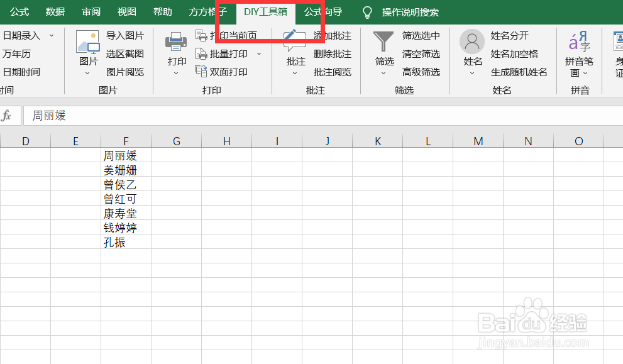Image resolution: width=623 pixels, height=364 pixels.
Task: Select the cell containing 钱婷婷
Action: click(126, 228)
